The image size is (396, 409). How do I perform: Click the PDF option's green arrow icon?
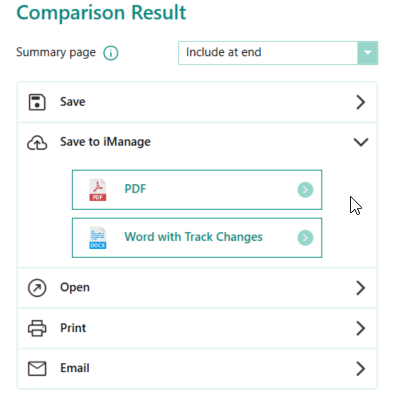(x=305, y=190)
